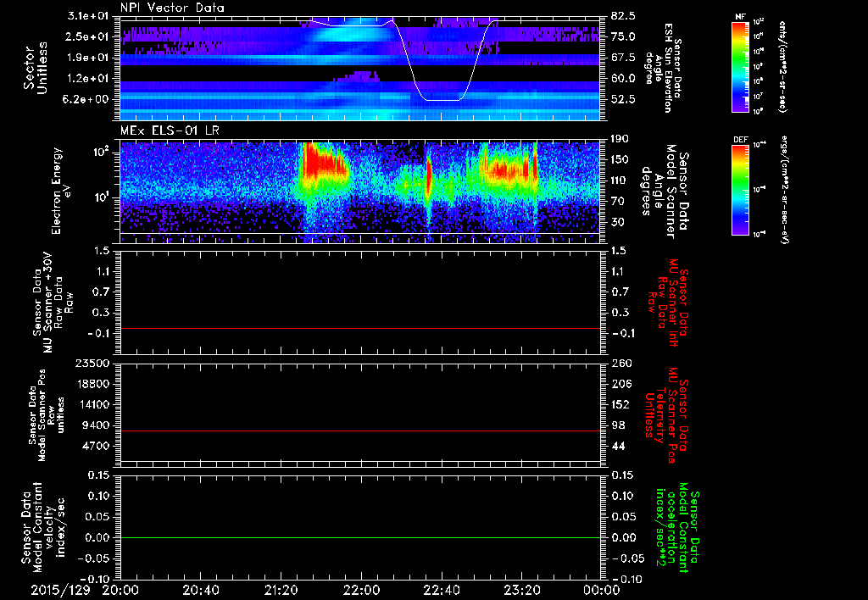This screenshot has width=868, height=600.
Task: Select the green "Model Constant acceleration" label
Action: (x=677, y=529)
